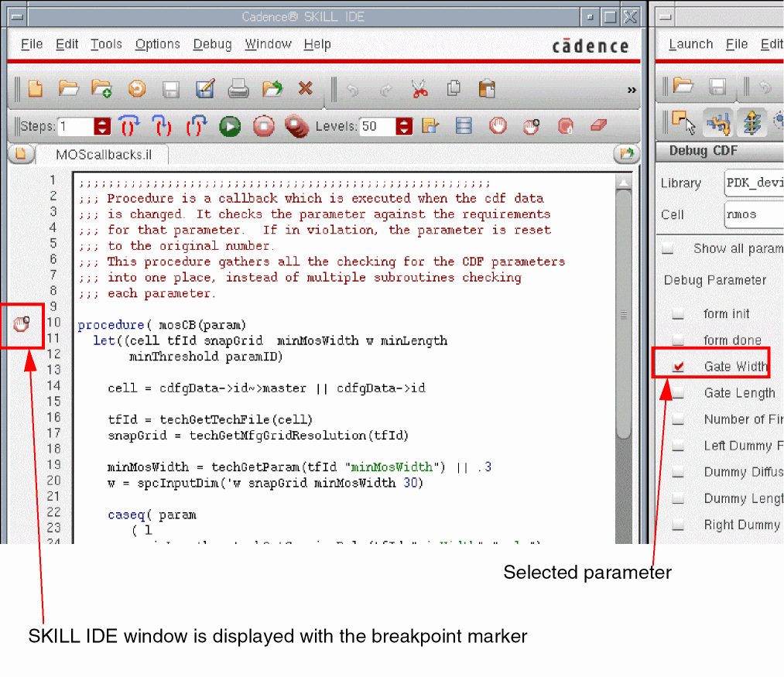Select the MOScallbacks.il tab
Screen dimensions: 784x677
pos(104,155)
